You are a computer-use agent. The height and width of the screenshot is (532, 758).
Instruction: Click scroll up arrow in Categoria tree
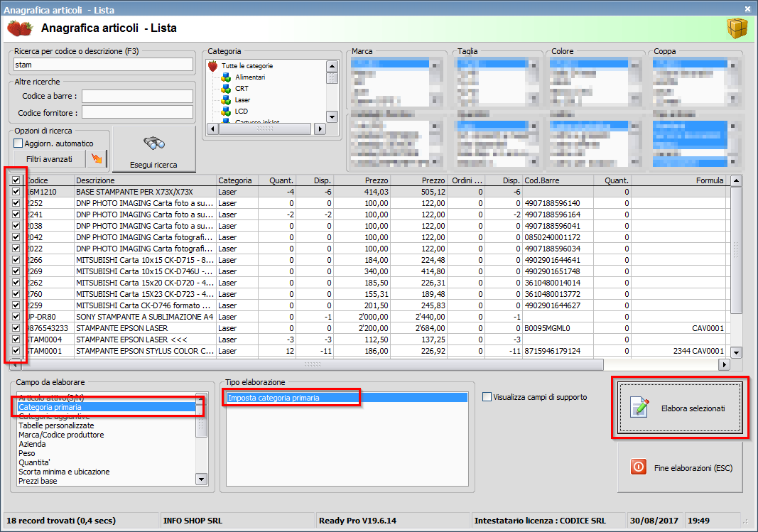332,66
